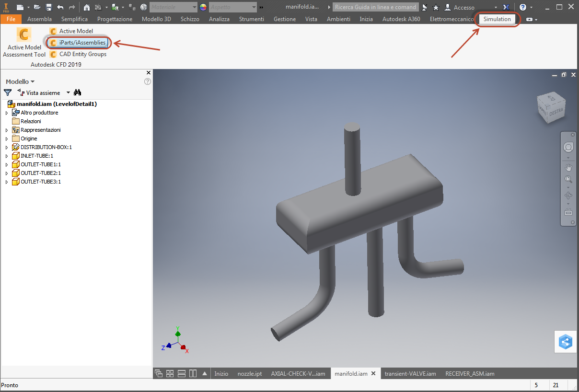The image size is (579, 392).
Task: Click the cascade windows icon
Action: point(159,374)
